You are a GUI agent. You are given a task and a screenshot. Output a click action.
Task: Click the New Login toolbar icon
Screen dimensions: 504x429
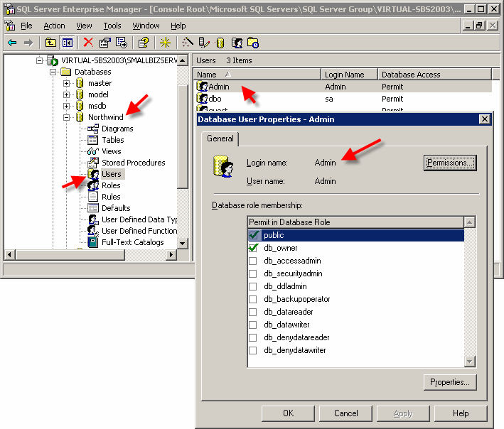(x=237, y=43)
